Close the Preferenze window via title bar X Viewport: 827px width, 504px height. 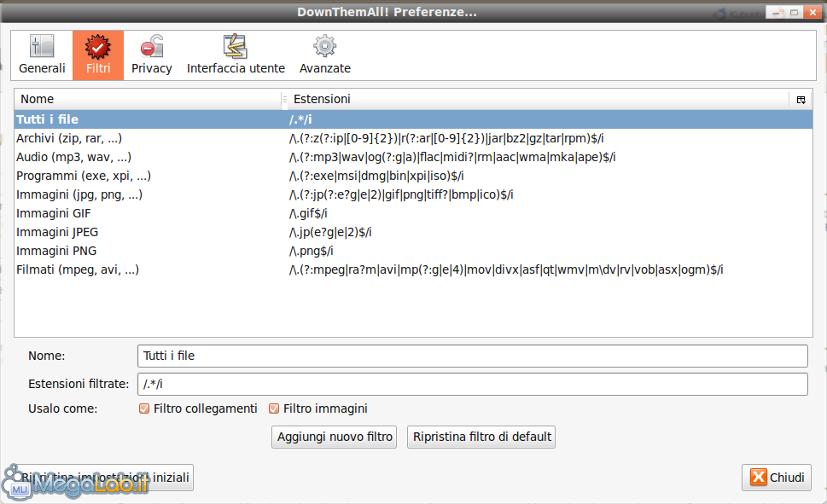click(x=812, y=12)
